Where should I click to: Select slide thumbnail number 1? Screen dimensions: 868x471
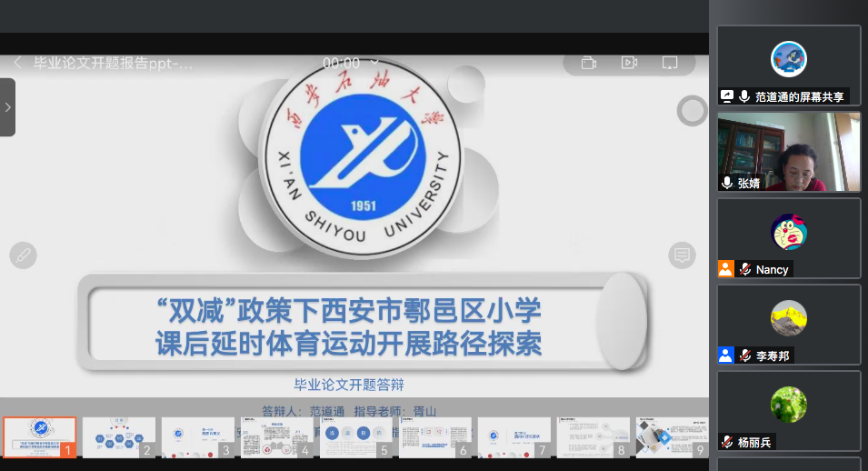coord(40,436)
